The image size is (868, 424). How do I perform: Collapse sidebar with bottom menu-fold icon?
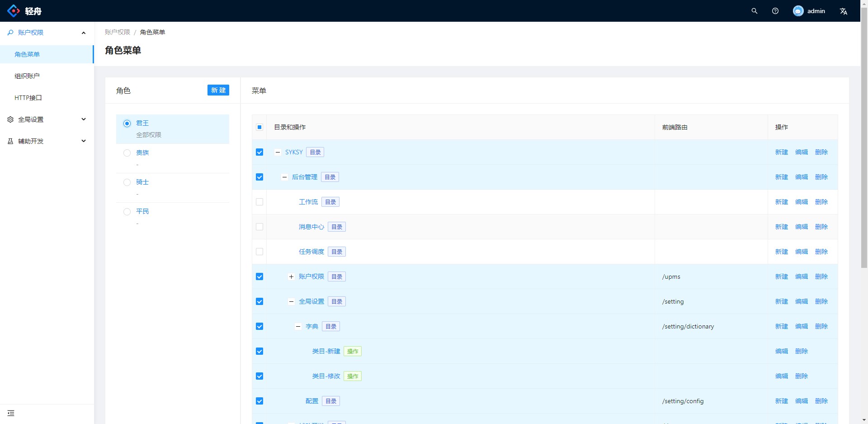11,413
